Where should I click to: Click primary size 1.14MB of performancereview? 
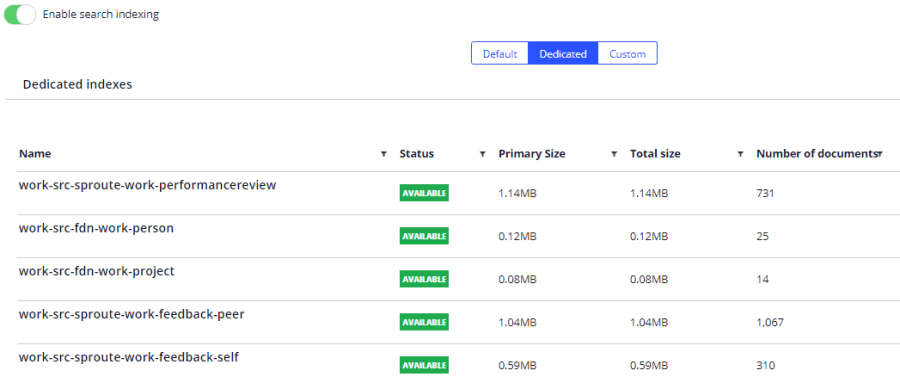(518, 194)
